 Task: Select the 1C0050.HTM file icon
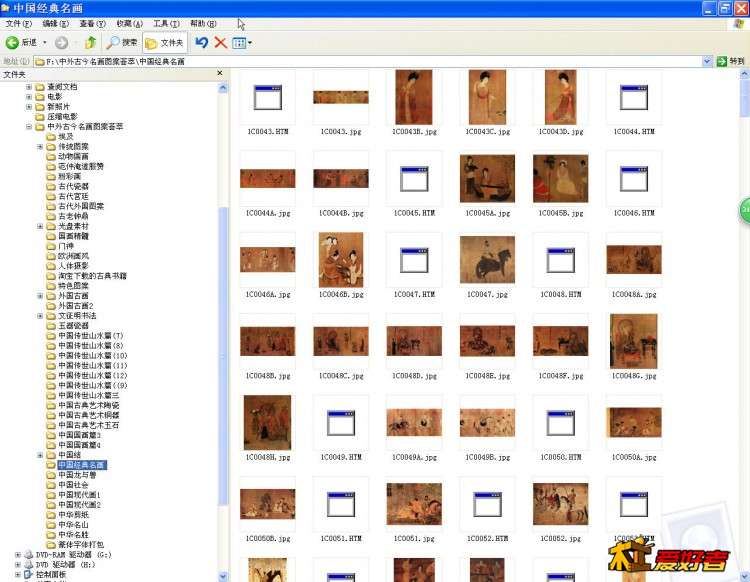tap(561, 423)
